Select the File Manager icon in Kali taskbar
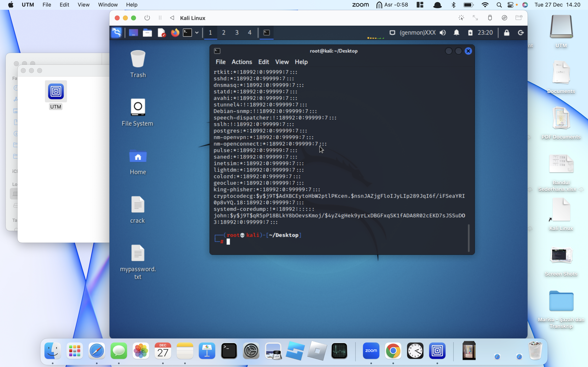This screenshot has width=588, height=367. click(x=147, y=33)
